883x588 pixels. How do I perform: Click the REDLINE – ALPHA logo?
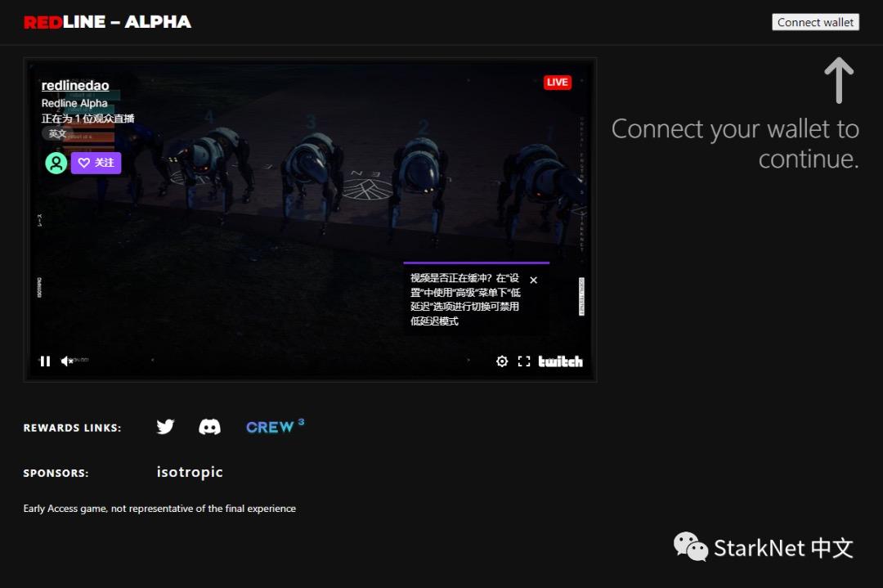107,22
